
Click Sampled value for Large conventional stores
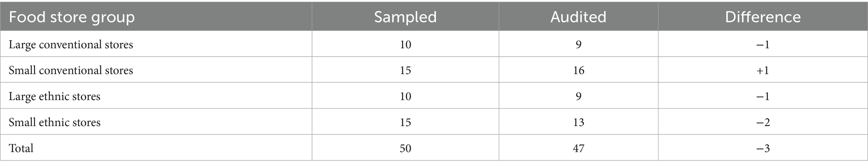coord(405,44)
